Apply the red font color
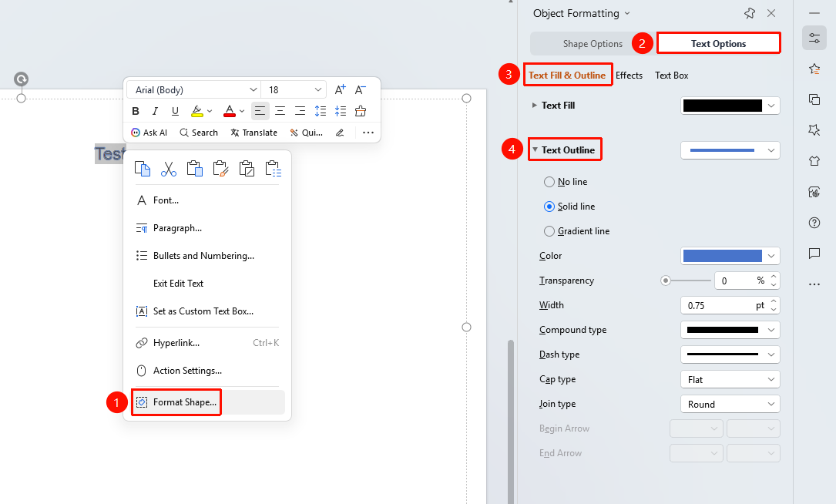The height and width of the screenshot is (504, 836). pos(230,111)
